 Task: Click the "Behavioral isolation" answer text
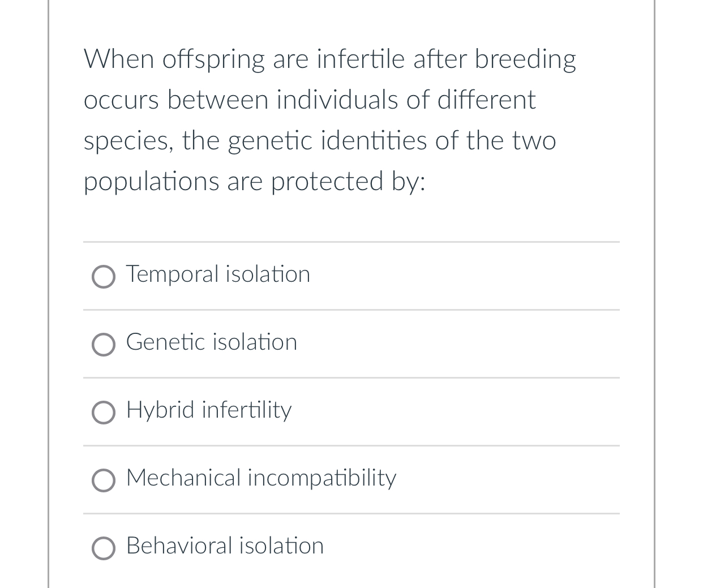click(225, 546)
